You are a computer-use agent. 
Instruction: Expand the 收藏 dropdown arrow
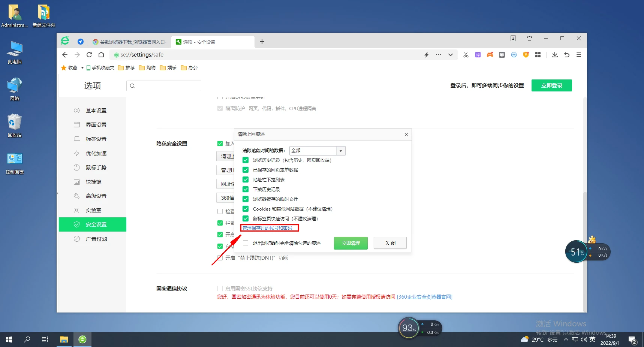pyautogui.click(x=82, y=68)
